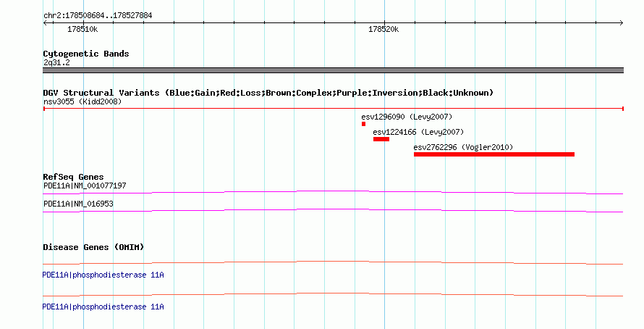This screenshot has height=329, width=644.
Task: Click the DGV Structural Variants track heading
Action: tap(268, 93)
